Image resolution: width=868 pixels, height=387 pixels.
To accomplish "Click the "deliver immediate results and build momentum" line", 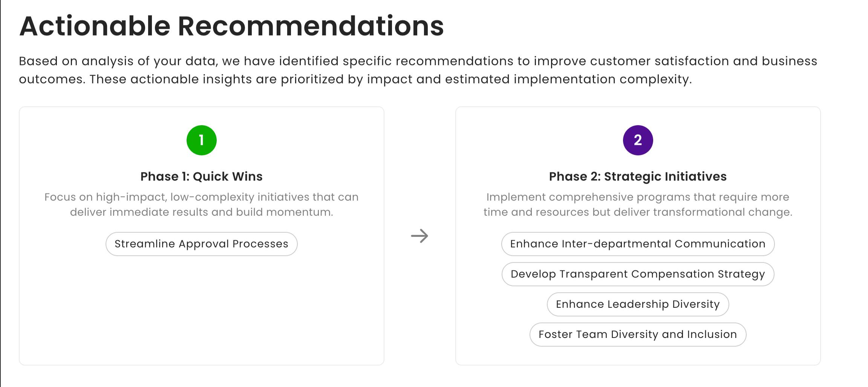I will tap(202, 212).
